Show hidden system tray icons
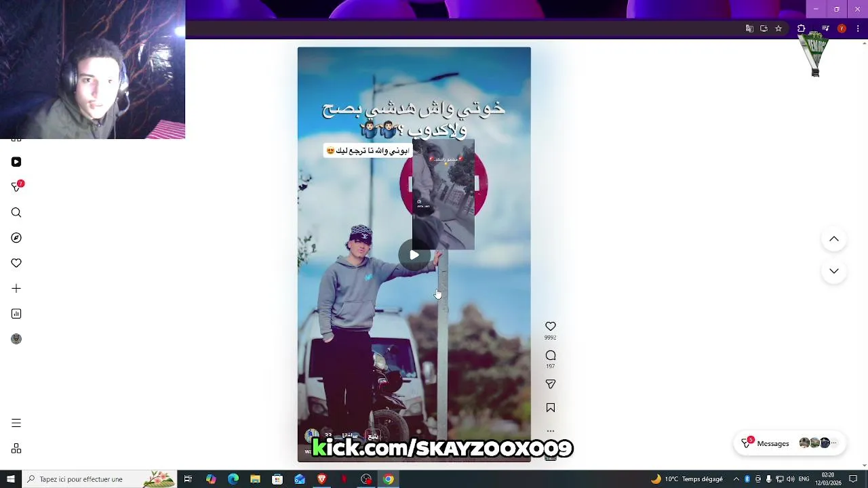Screen dimensions: 868x488 [736, 479]
